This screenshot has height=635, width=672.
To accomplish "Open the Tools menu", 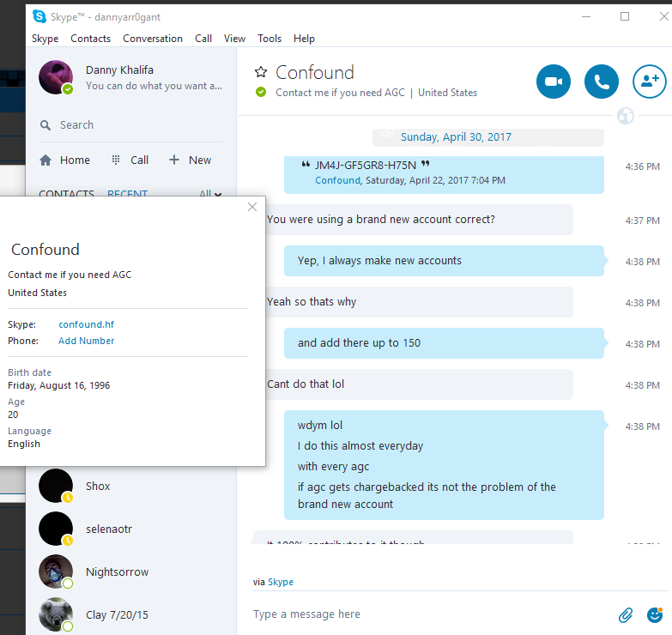I will (x=269, y=39).
